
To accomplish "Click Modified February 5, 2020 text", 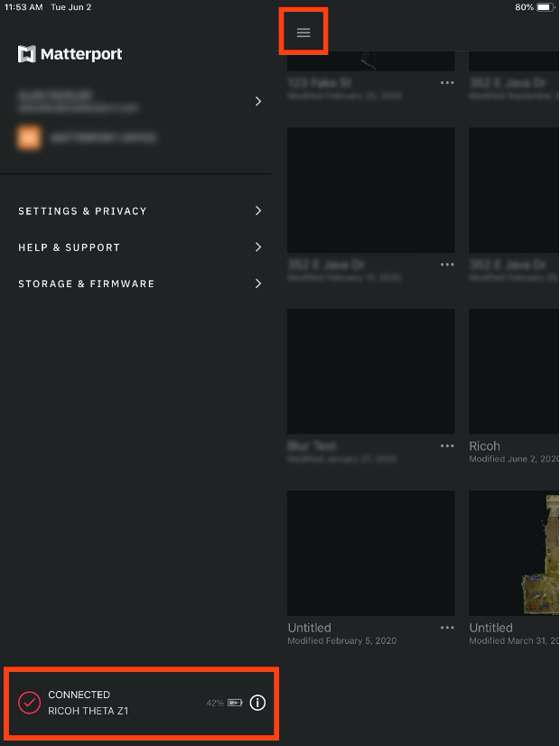I will [x=341, y=640].
